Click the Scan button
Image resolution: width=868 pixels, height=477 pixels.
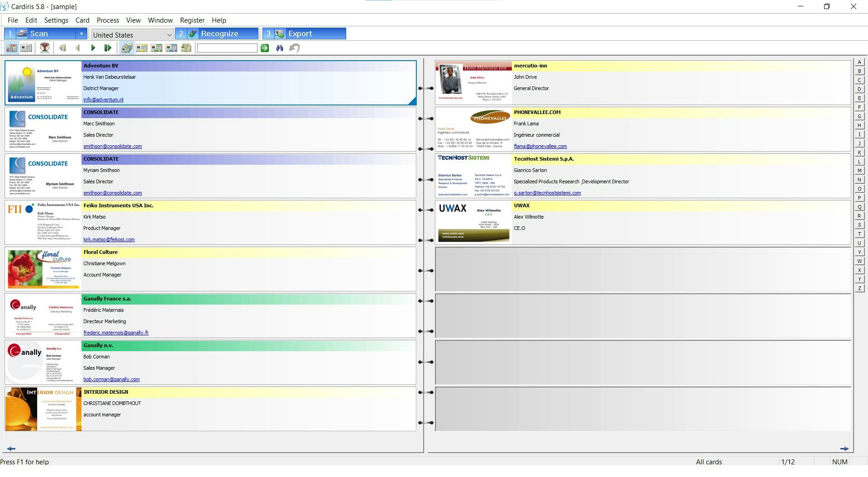(x=41, y=33)
